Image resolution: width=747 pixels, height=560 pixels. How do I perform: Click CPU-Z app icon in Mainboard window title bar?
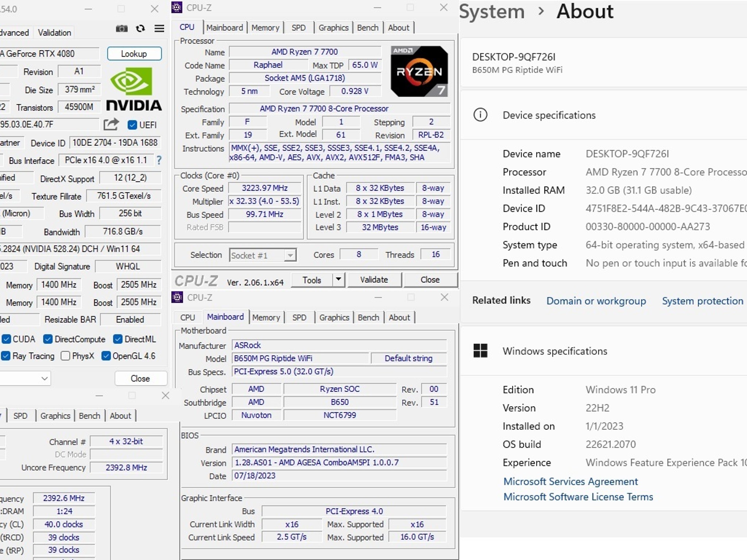[x=177, y=297]
